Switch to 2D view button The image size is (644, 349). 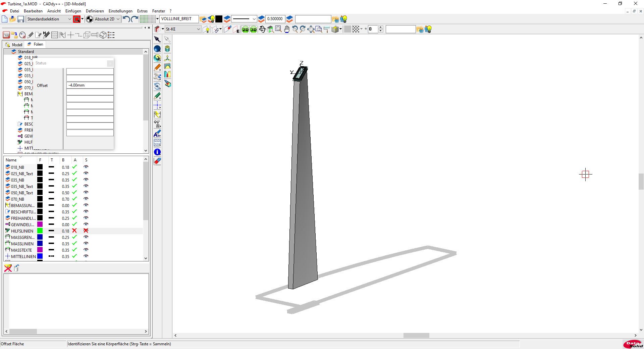[245, 30]
